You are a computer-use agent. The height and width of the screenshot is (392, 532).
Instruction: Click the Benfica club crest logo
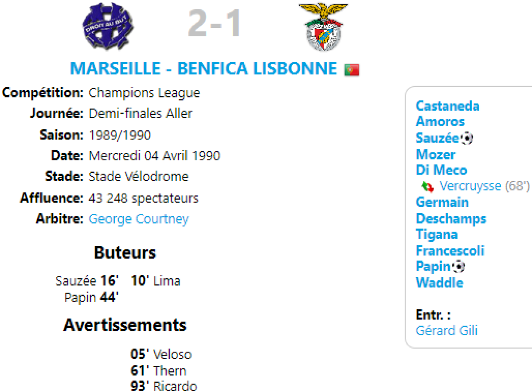pyautogui.click(x=323, y=27)
